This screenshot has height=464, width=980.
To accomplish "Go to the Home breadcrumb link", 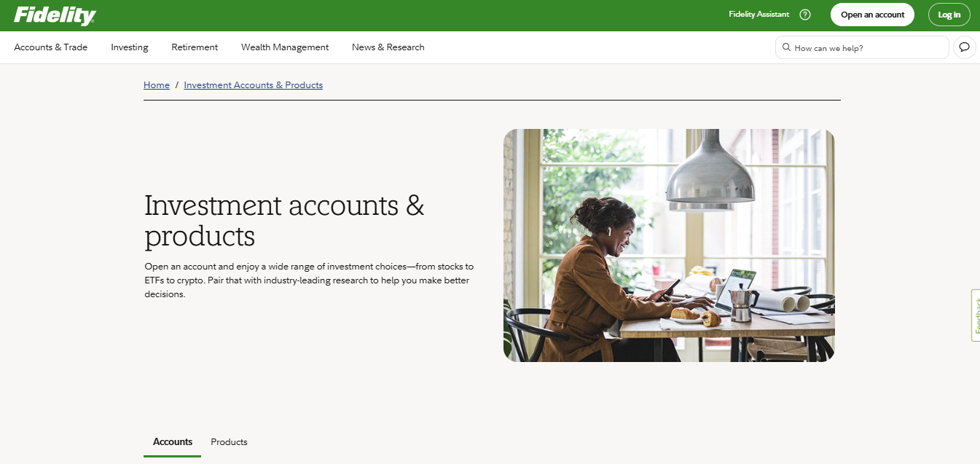I will 157,85.
